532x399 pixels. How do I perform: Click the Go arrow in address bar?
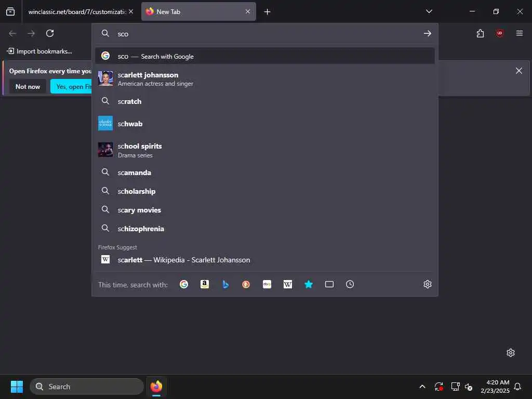(x=428, y=33)
